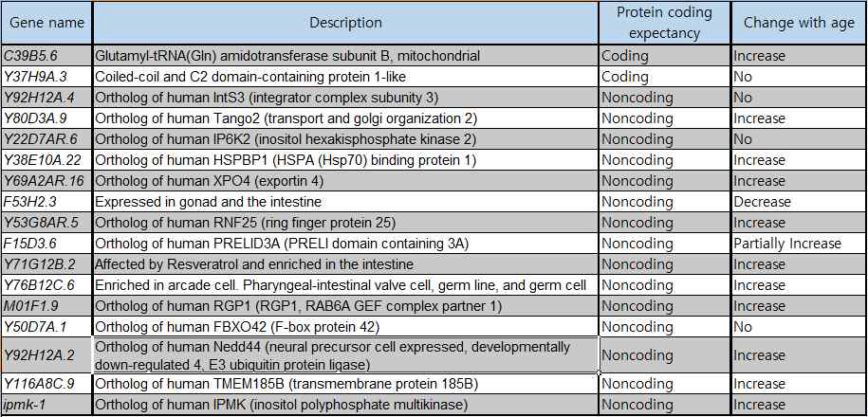868x417 pixels.
Task: Select gene cell Y38E10A.22
Action: click(x=46, y=160)
